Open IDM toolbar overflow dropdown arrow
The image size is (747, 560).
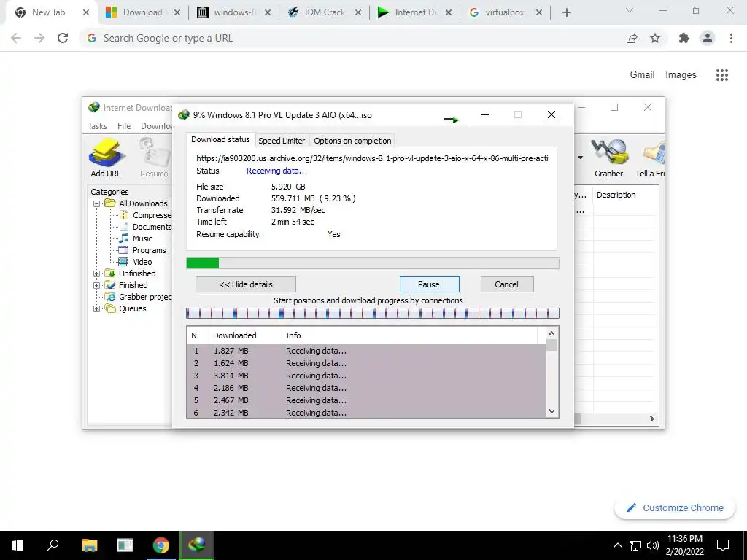click(x=580, y=157)
